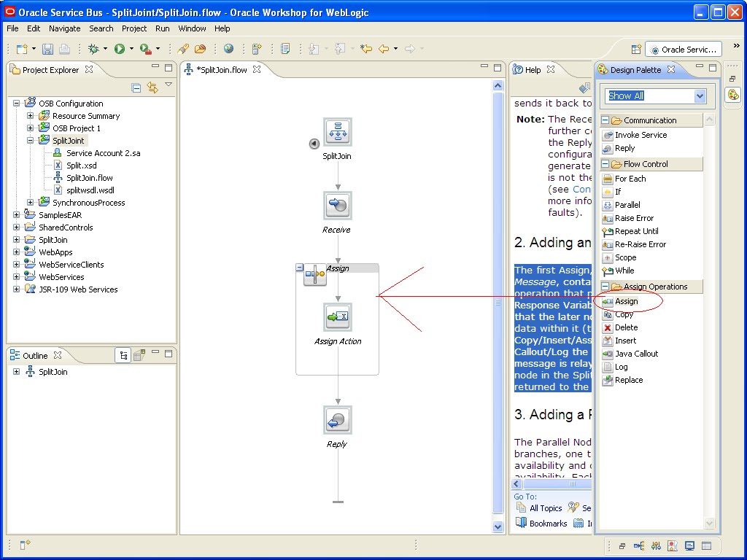The image size is (747, 560).
Task: Select the Receive node icon in flow
Action: tap(338, 206)
